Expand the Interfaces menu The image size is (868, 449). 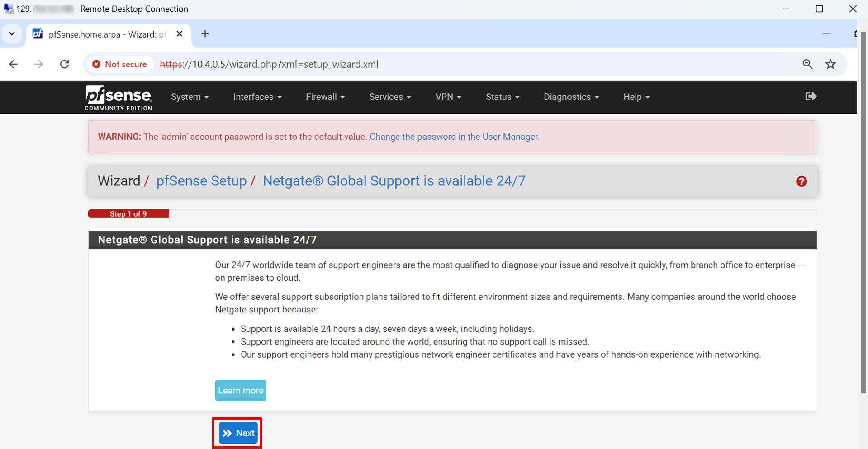[257, 97]
